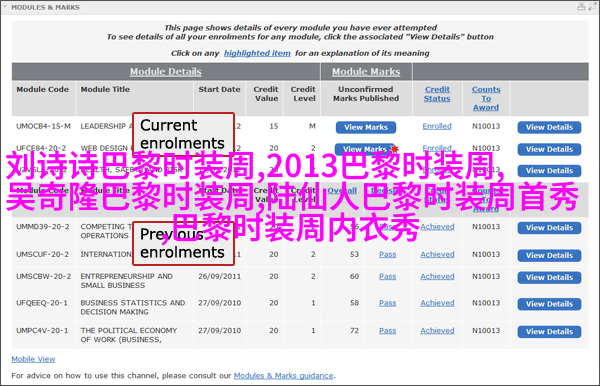This screenshot has width=600, height=386.
Task: Click Achieved link for UFQEEQ-20-1
Action: click(x=437, y=303)
